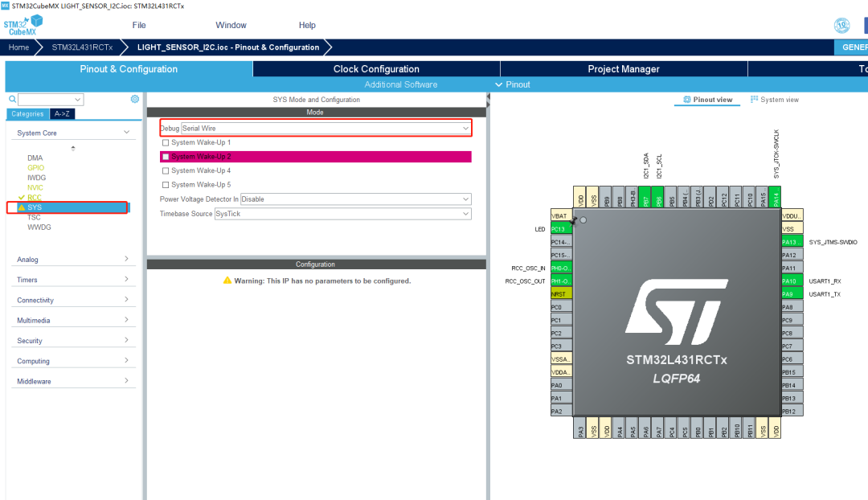
Task: Open the Pinout dropdown menu
Action: tap(513, 84)
